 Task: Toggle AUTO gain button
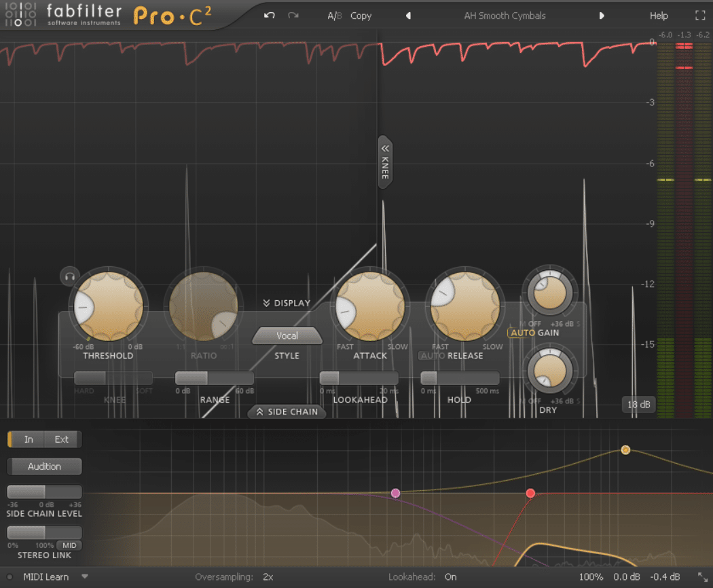[522, 333]
